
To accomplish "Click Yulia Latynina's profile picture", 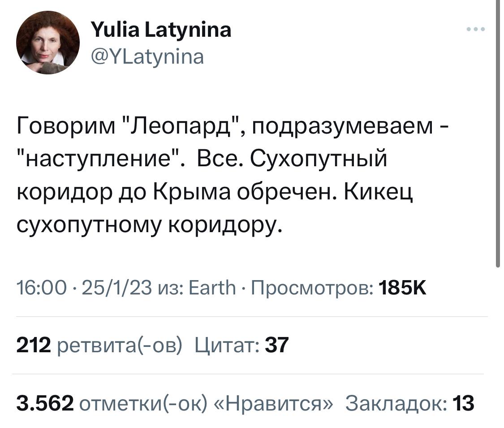I will [47, 43].
